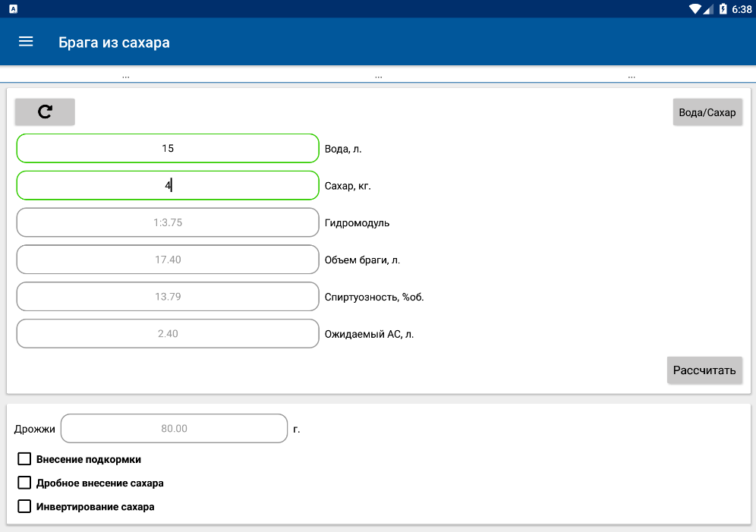Click the Брага из сахара title
Image resolution: width=756 pixels, height=532 pixels.
115,42
